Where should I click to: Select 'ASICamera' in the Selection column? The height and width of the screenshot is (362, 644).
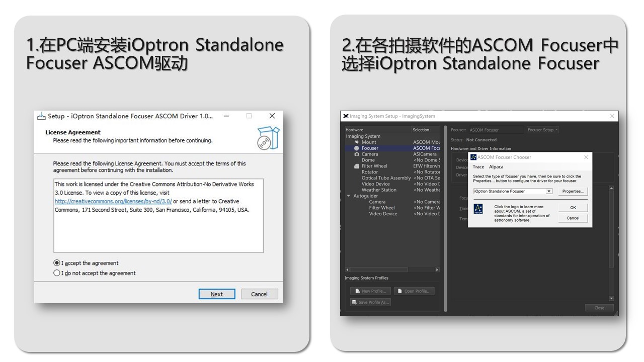[425, 154]
